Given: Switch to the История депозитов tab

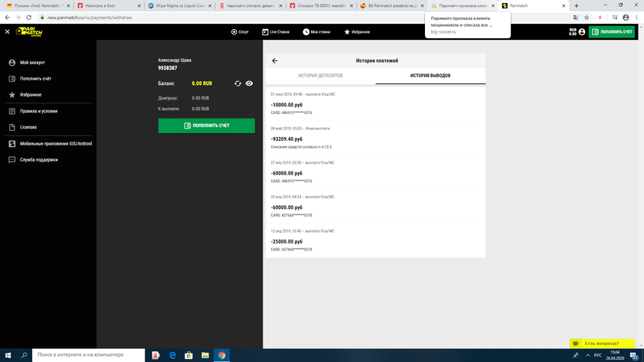Looking at the screenshot, I should 320,76.
